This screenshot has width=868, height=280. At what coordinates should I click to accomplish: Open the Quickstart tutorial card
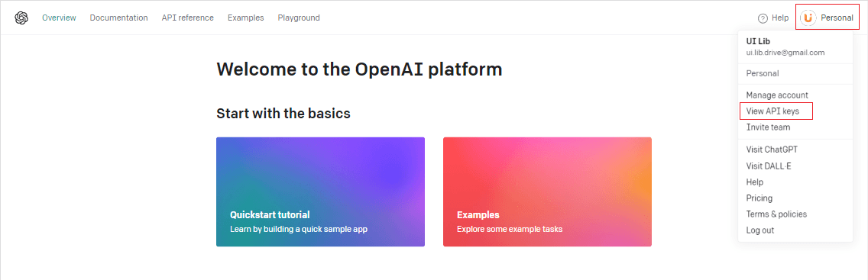320,191
